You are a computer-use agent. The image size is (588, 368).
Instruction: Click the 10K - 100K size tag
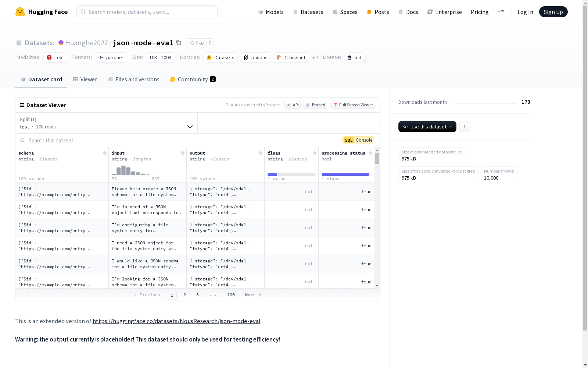click(x=160, y=57)
